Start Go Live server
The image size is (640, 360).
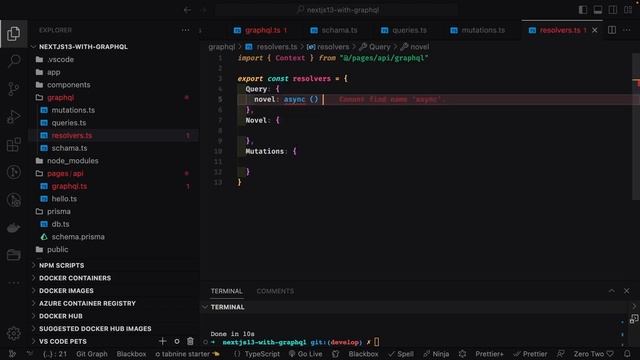click(305, 354)
